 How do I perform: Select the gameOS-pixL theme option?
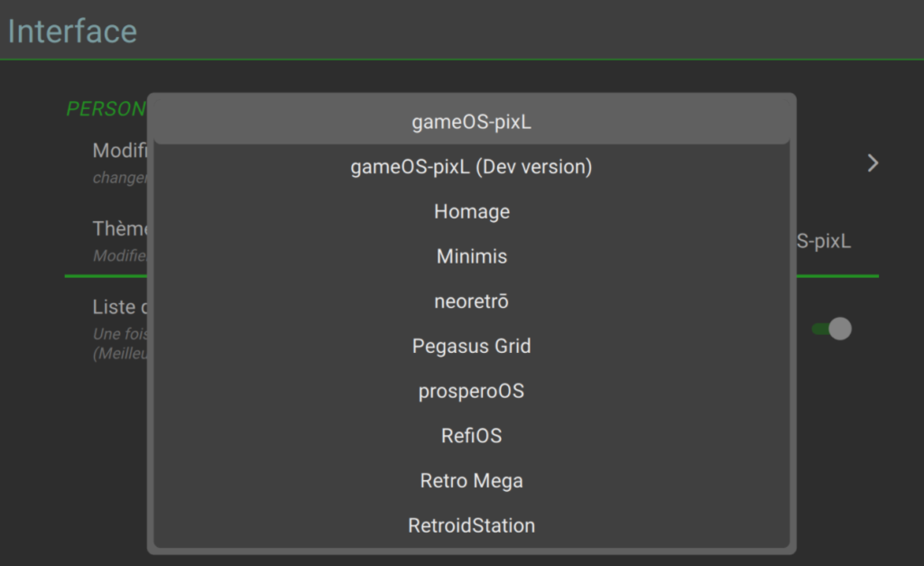point(471,122)
